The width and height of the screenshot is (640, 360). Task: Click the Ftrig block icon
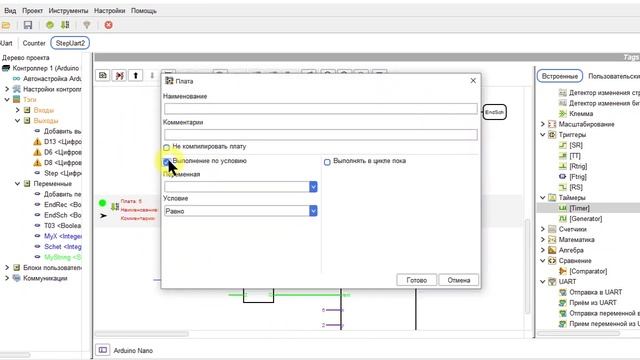tap(562, 177)
